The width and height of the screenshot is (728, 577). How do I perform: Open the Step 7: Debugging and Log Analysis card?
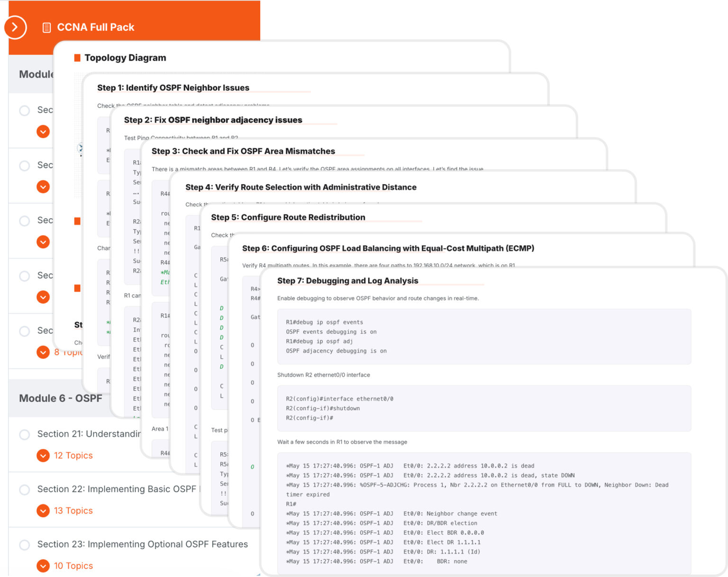point(347,281)
